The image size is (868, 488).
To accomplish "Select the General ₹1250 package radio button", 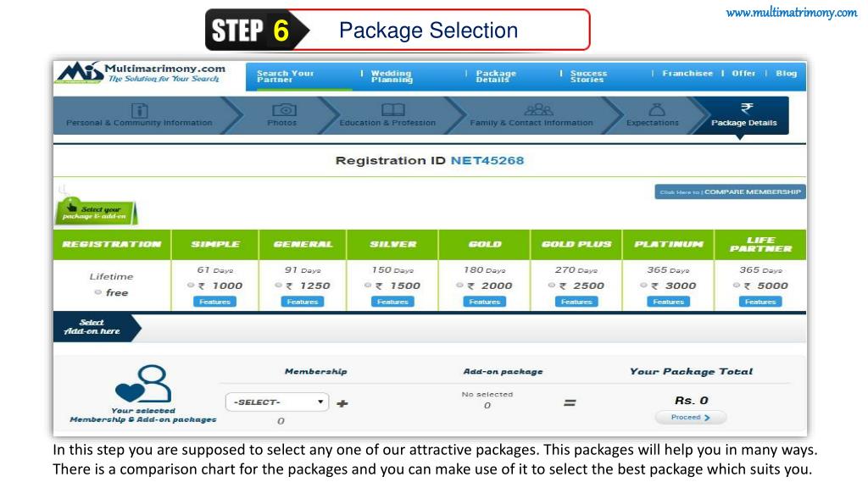I will click(x=278, y=286).
